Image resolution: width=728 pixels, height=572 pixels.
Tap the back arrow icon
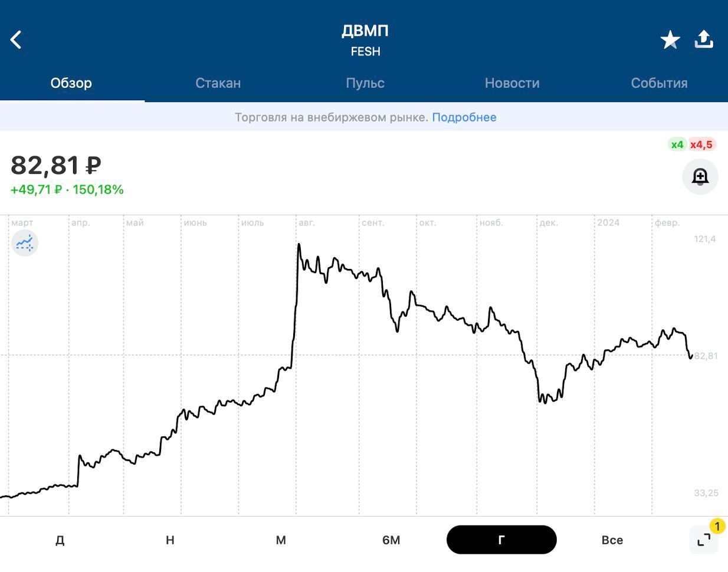point(17,40)
